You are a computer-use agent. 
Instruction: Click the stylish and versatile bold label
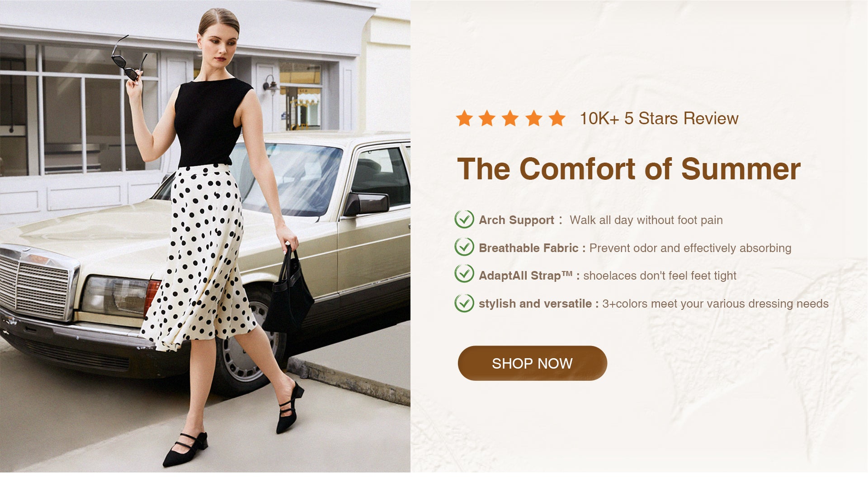(535, 304)
